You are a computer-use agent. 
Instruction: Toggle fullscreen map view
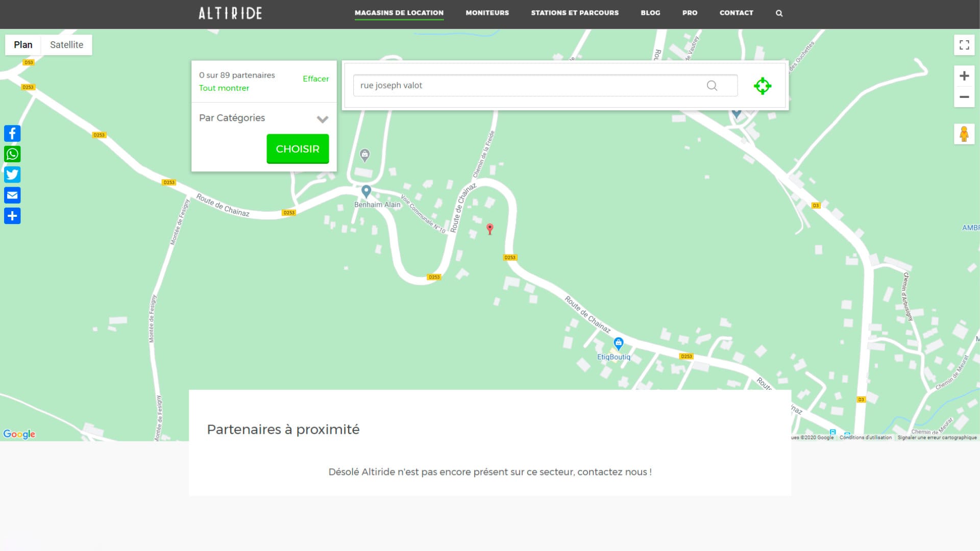point(964,45)
